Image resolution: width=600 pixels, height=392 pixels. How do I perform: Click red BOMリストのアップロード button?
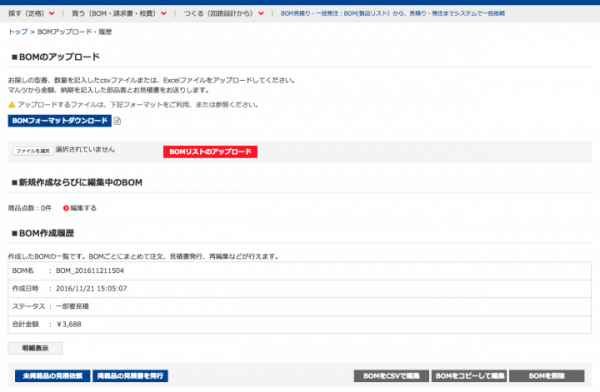pos(210,152)
